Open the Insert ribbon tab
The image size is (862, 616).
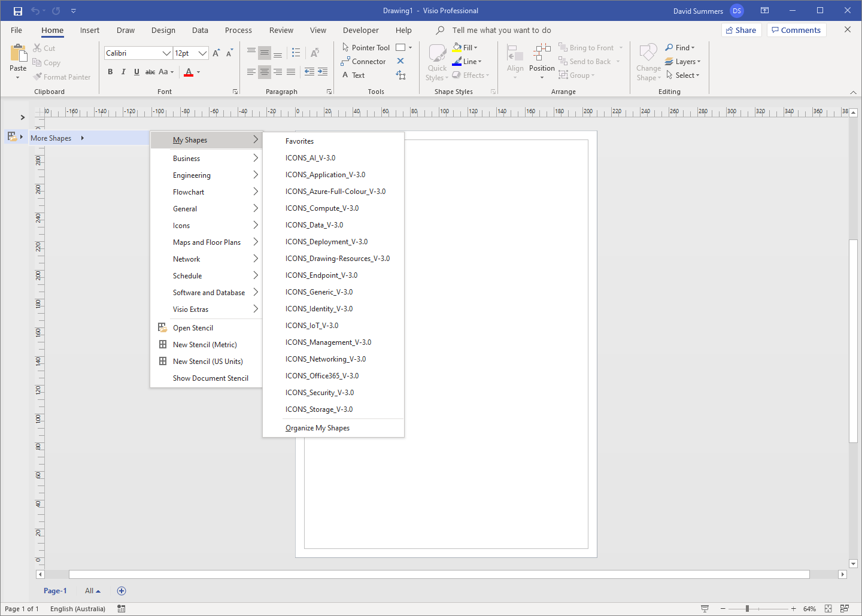point(90,30)
